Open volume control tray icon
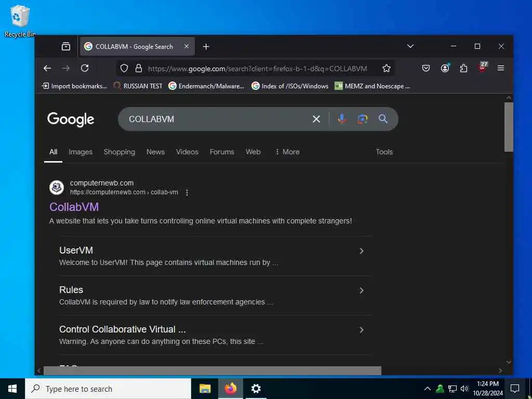Image resolution: width=532 pixels, height=399 pixels. (464, 389)
